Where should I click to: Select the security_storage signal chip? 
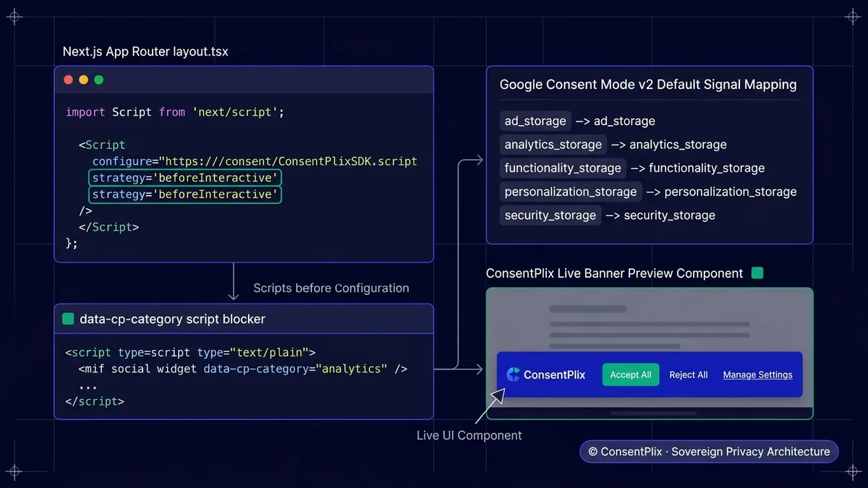tap(550, 215)
